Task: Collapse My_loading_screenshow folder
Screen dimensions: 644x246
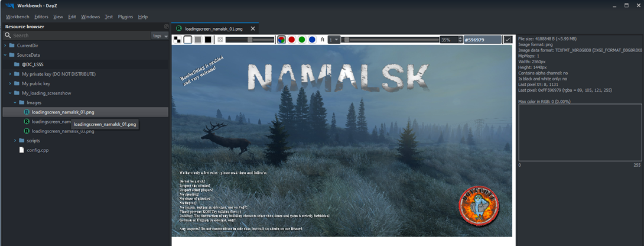Action: (10, 93)
